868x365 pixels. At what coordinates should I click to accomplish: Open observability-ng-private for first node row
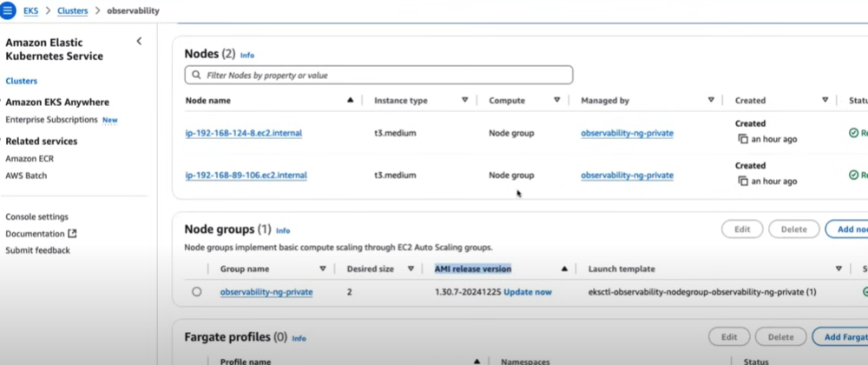pos(628,133)
